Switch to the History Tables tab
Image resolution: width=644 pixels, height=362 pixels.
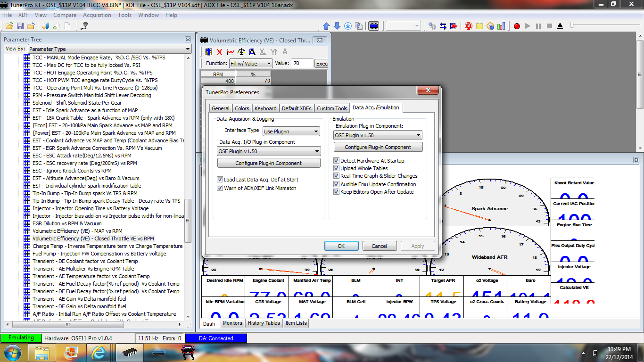[264, 323]
